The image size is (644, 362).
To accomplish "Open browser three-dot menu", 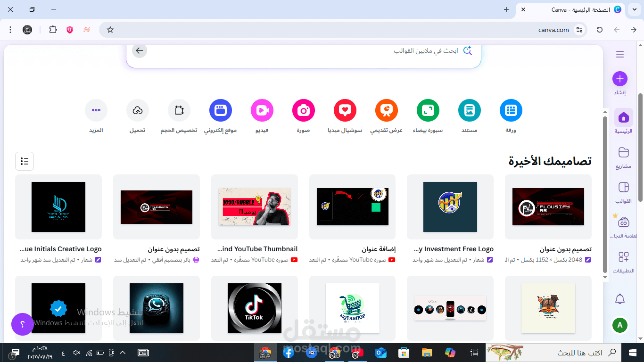I will coord(10,30).
